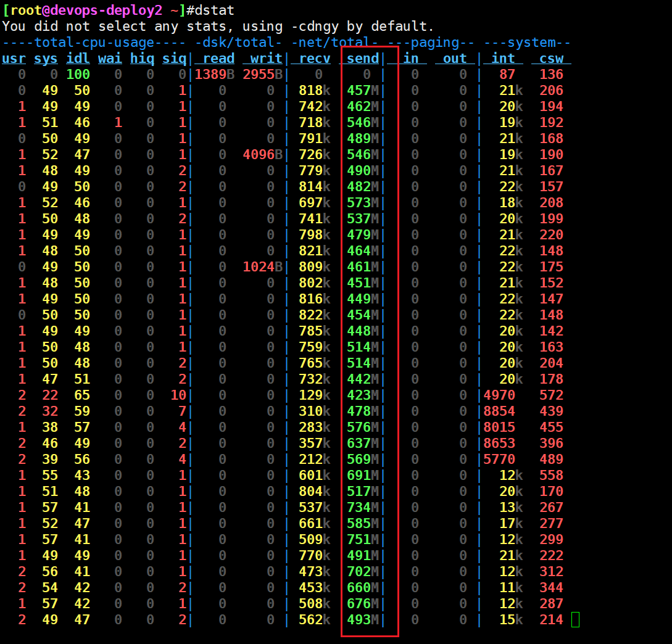Click the context switch value 136
This screenshot has height=644, width=672.
pos(552,75)
